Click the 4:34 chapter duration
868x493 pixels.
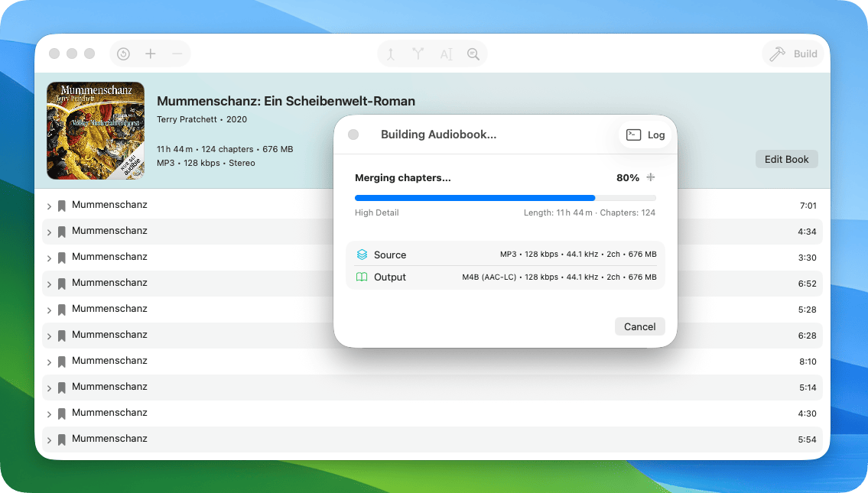tap(807, 232)
